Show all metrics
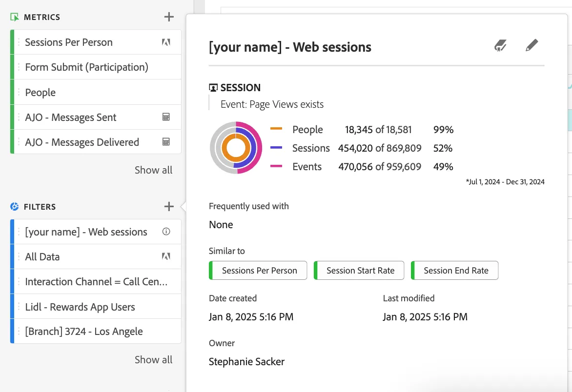This screenshot has width=572, height=392. (x=154, y=170)
